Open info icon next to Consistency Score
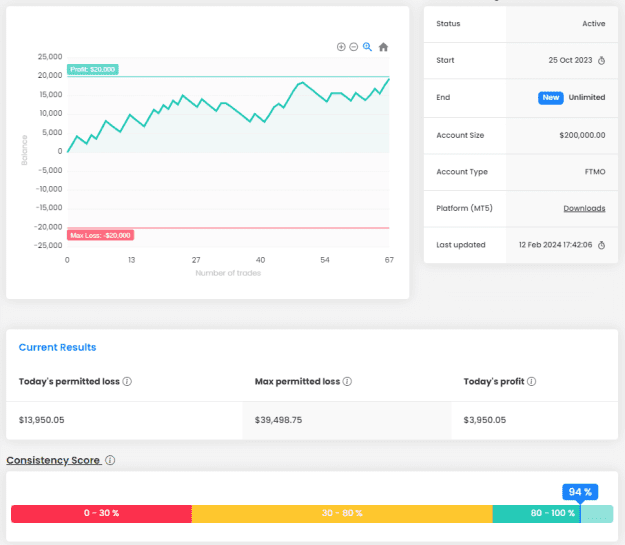This screenshot has width=625, height=545. click(x=110, y=460)
